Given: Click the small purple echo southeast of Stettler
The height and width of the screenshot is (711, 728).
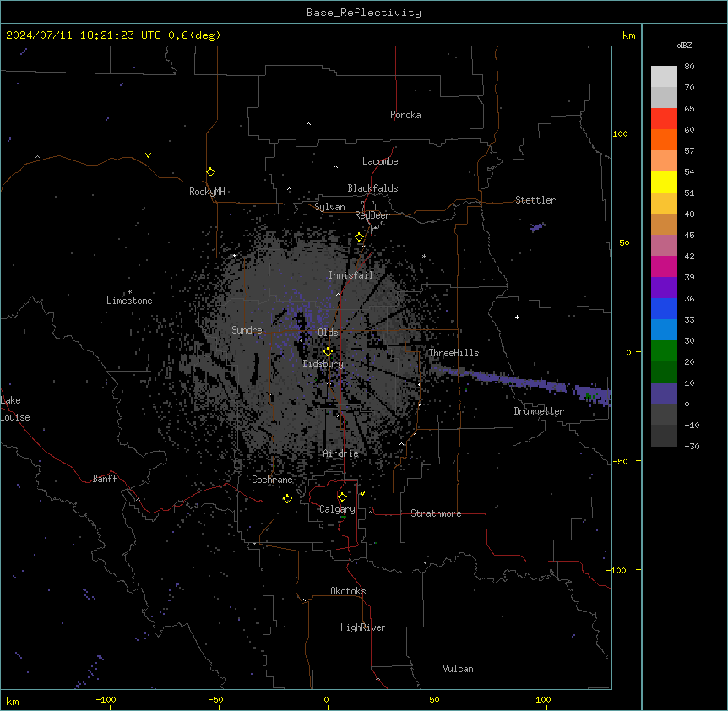Looking at the screenshot, I should click(538, 227).
